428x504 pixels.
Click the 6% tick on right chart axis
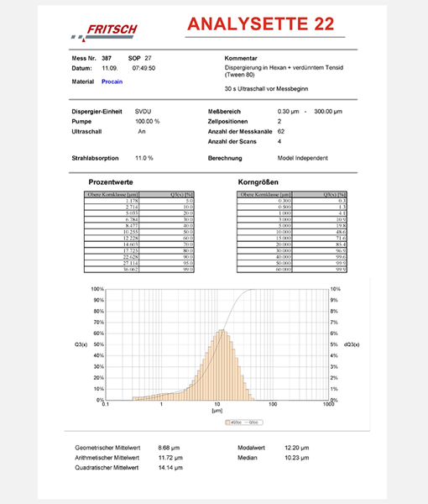pos(334,333)
